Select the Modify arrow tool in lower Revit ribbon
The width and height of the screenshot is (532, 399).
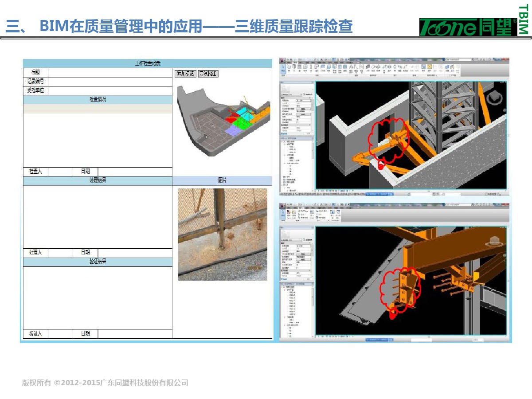point(283,214)
